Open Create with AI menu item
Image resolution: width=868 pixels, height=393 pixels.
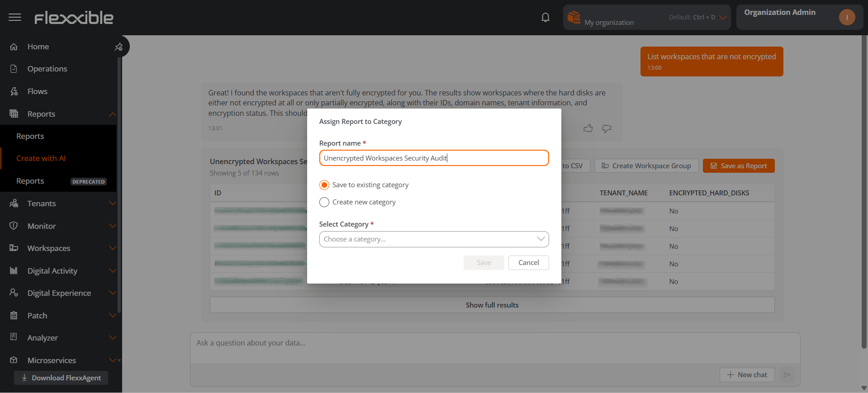41,158
